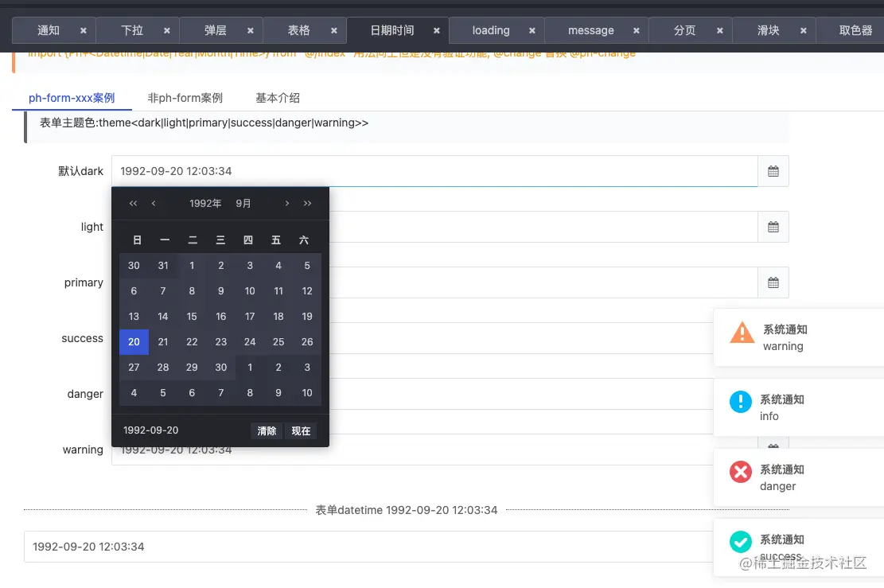
Task: Switch to the 取色器 tab
Action: coord(856,30)
